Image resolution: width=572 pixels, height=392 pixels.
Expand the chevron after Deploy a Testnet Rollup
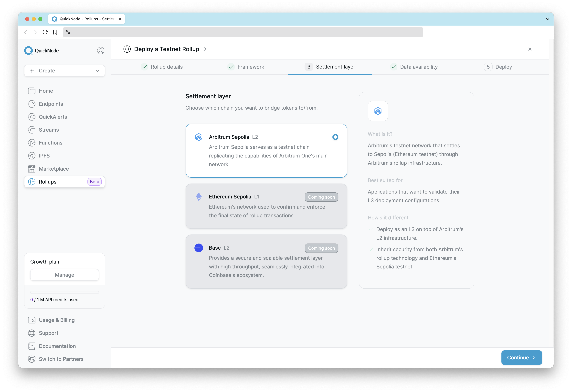point(205,49)
